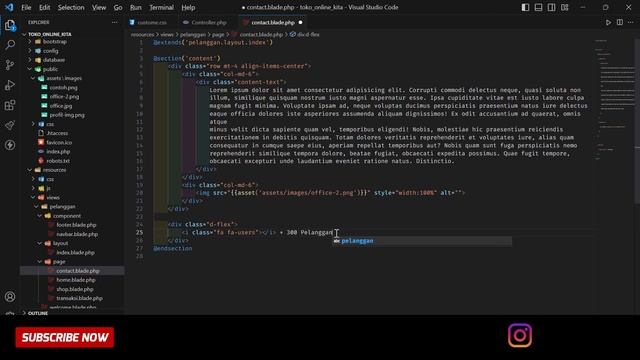Open the Accounts icon in activity bar
640x360 pixels.
click(10, 297)
